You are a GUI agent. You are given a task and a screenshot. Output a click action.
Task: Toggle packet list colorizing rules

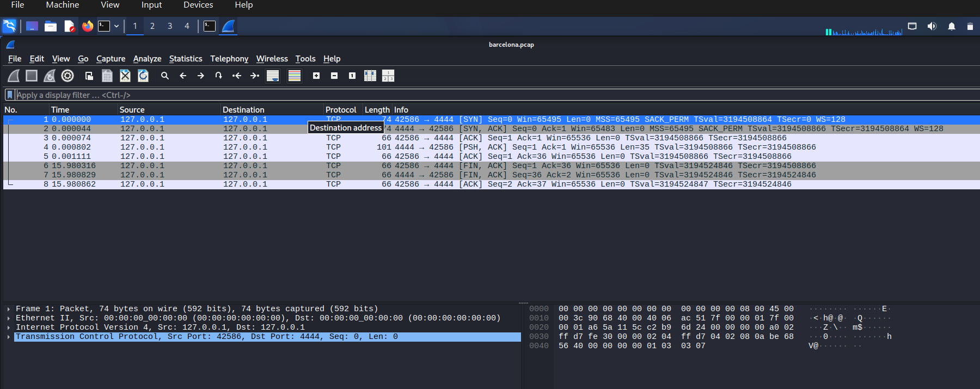tap(295, 76)
